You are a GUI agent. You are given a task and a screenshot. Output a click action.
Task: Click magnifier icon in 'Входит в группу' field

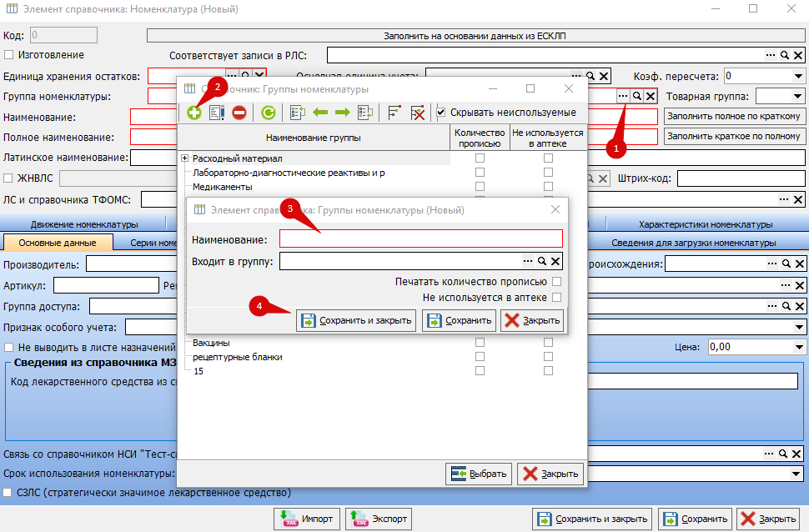point(541,262)
